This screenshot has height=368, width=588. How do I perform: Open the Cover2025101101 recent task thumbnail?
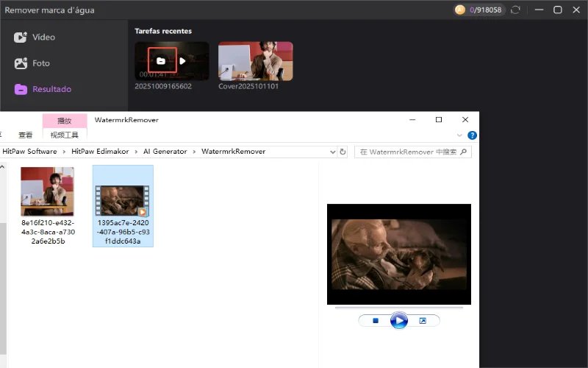click(255, 60)
